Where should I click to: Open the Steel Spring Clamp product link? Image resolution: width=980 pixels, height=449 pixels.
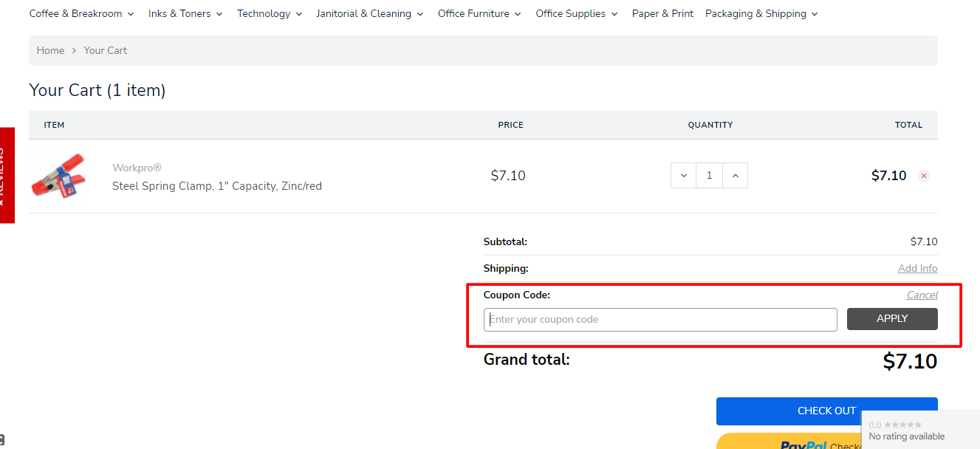click(217, 186)
